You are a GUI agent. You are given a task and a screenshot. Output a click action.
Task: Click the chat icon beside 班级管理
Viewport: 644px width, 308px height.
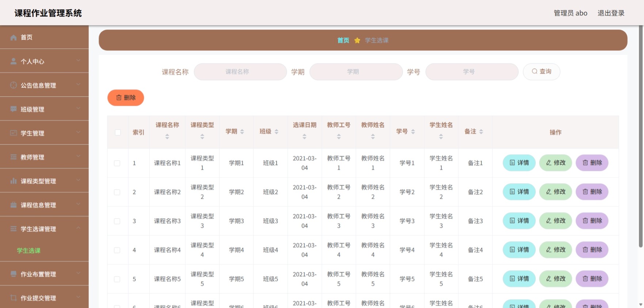(x=14, y=109)
